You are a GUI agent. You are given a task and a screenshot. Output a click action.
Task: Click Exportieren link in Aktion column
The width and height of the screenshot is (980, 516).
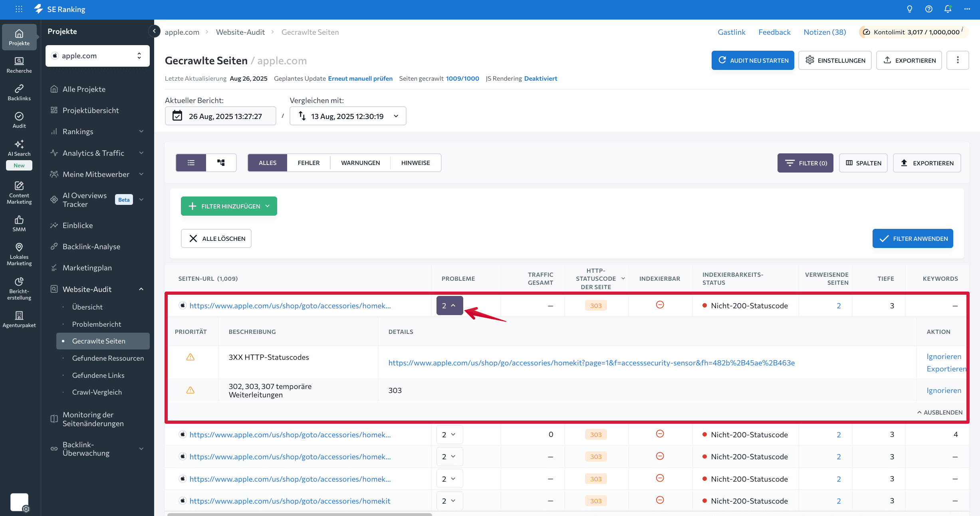tap(946, 369)
